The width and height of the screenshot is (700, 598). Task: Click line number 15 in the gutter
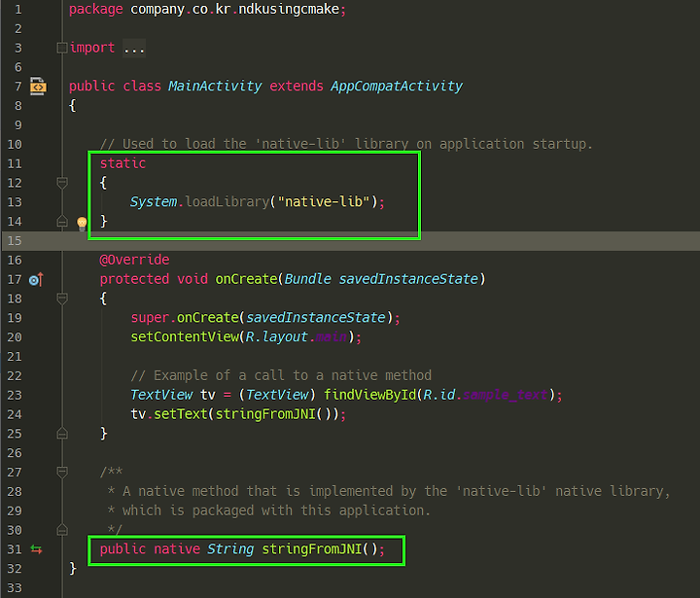(15, 241)
